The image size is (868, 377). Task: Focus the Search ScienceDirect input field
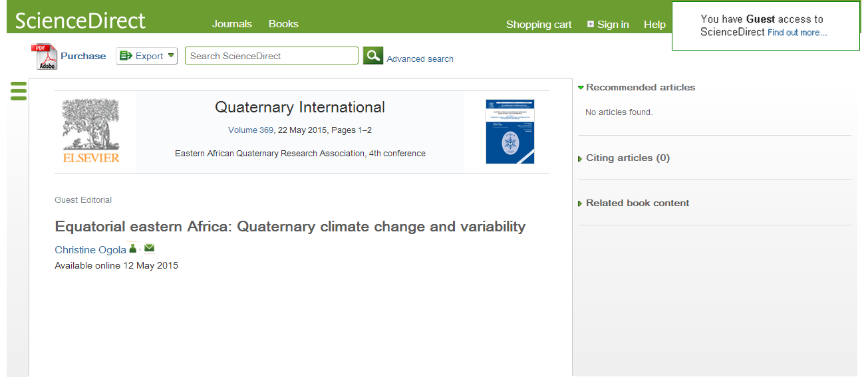[x=271, y=56]
